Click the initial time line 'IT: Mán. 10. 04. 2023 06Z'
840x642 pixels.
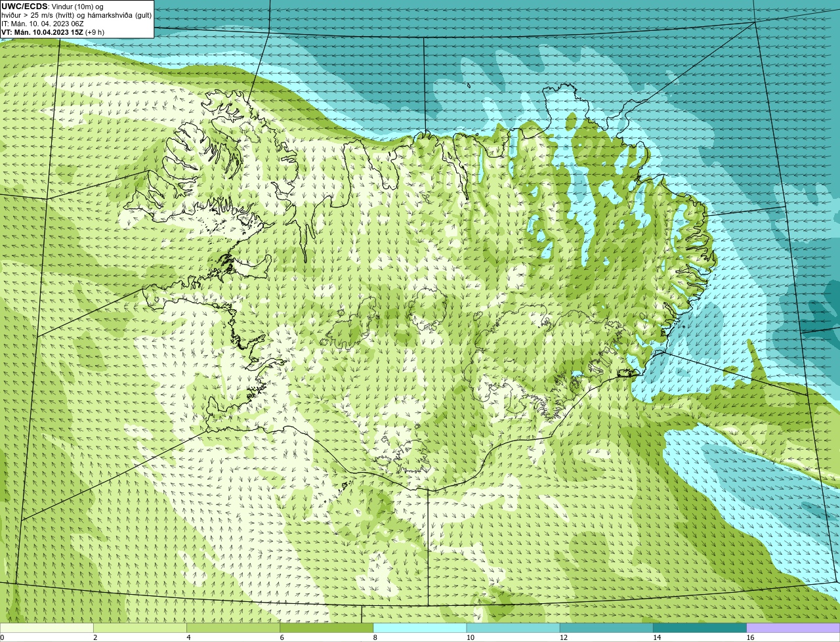[x=43, y=24]
